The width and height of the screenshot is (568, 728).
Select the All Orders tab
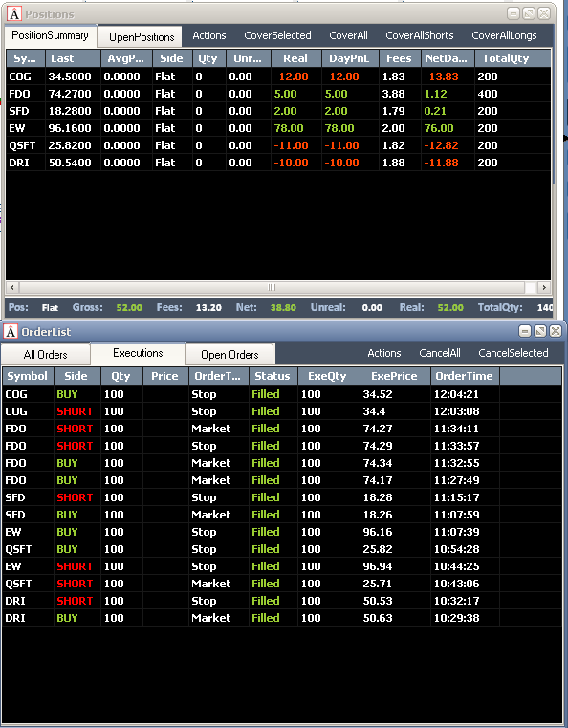tap(46, 355)
